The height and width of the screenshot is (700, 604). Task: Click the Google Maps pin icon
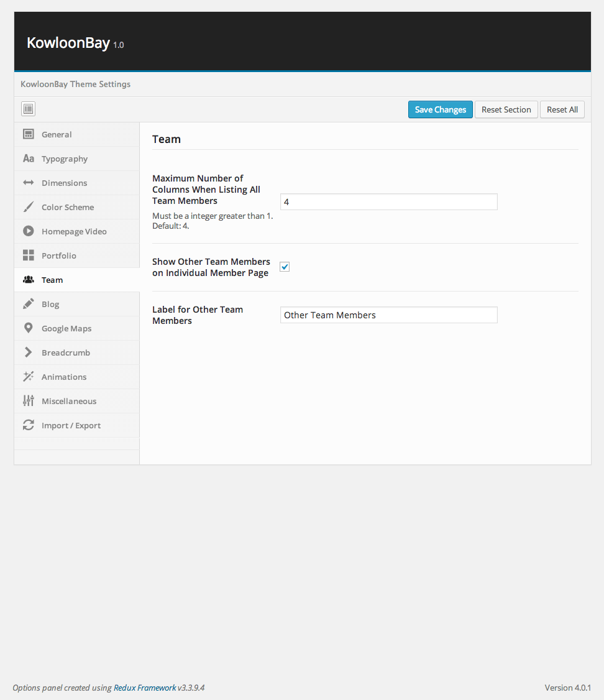29,328
